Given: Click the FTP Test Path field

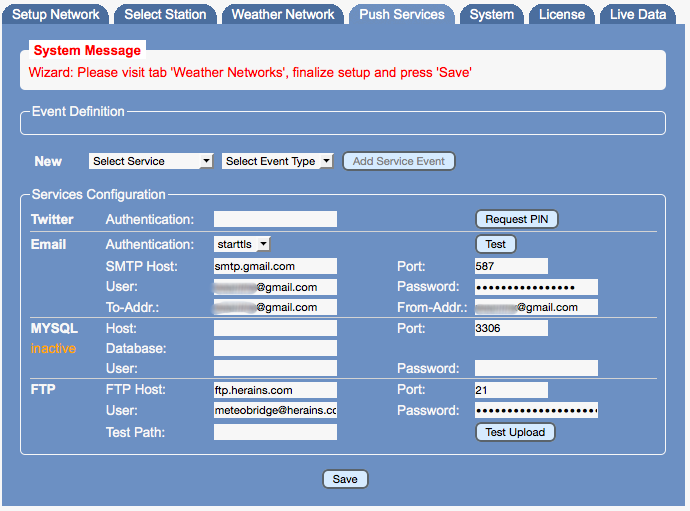Looking at the screenshot, I should pyautogui.click(x=275, y=432).
